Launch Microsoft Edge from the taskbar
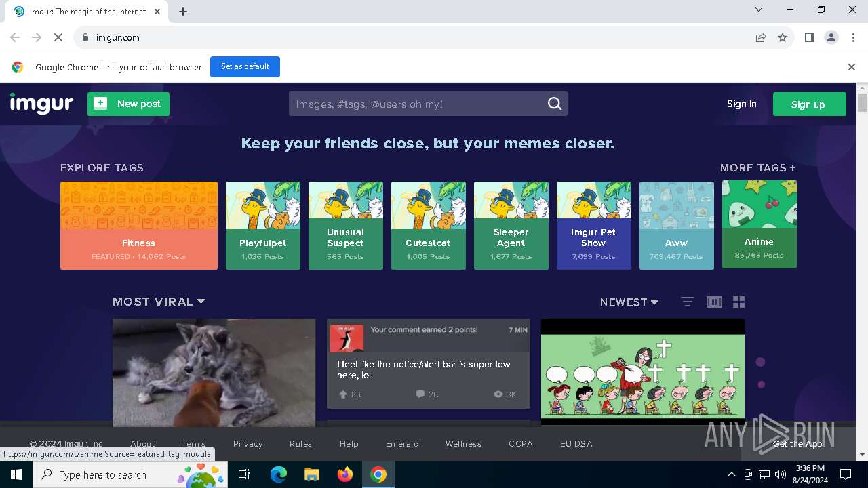868x488 pixels. pos(279,474)
